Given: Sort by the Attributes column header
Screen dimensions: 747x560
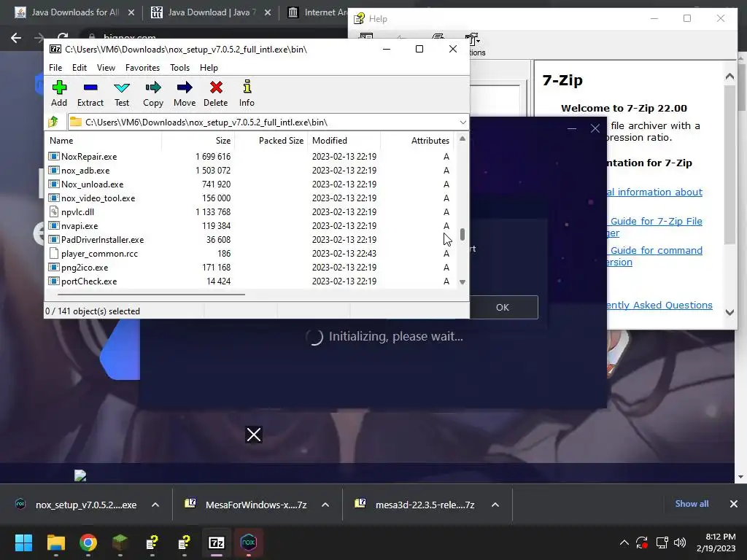Looking at the screenshot, I should [x=417, y=141].
